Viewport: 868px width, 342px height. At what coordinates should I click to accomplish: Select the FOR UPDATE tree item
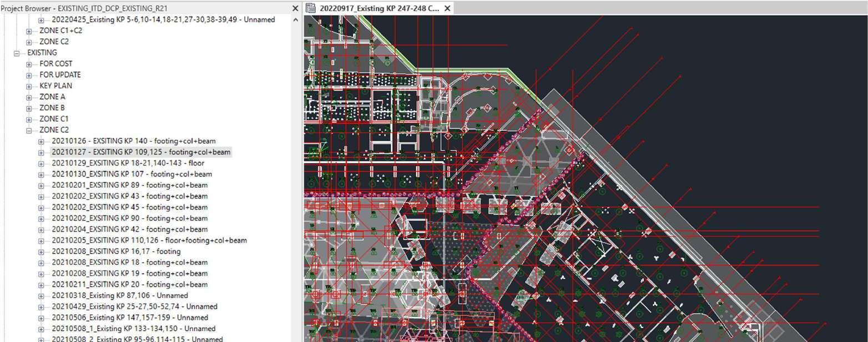point(60,75)
